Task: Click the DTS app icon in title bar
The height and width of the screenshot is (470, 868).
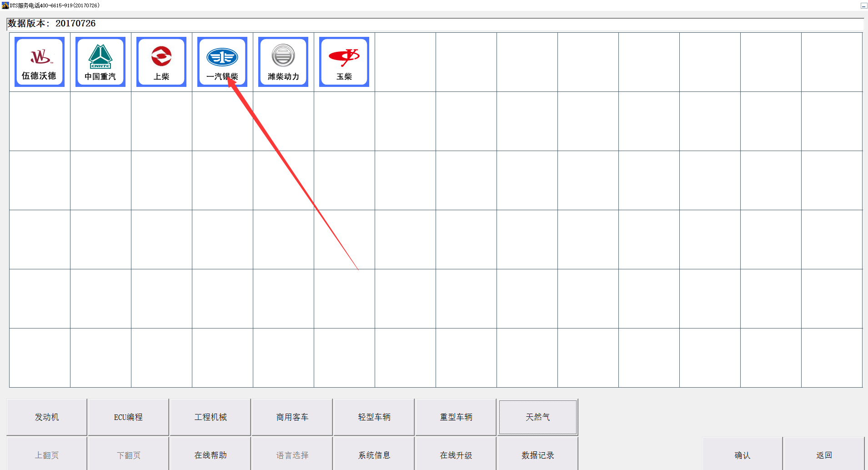Action: (x=5, y=5)
